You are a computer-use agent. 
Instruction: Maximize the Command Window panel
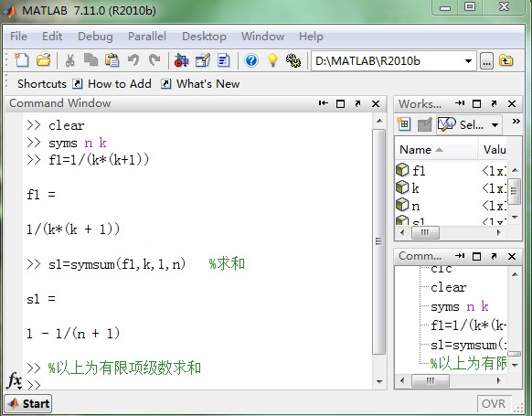click(x=340, y=103)
